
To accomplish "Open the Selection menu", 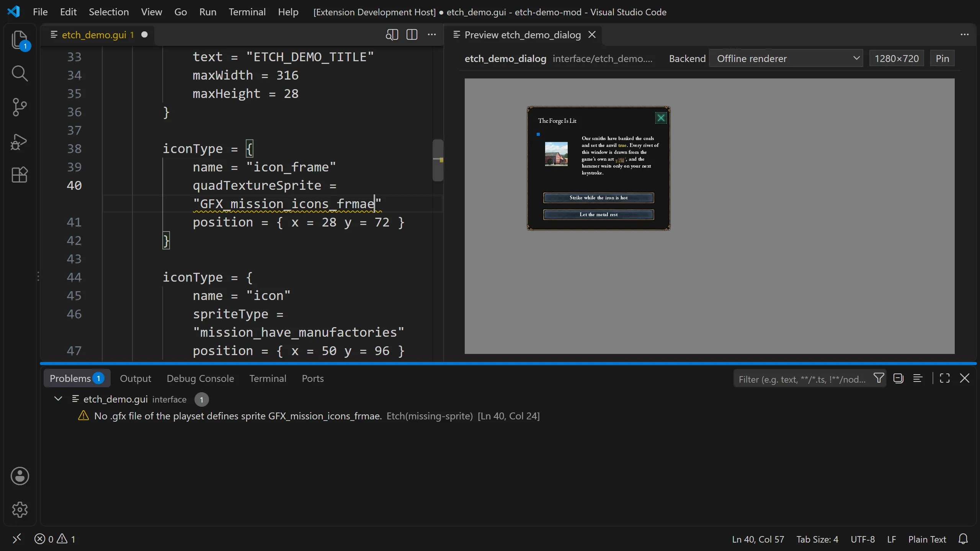I will pos(109,12).
